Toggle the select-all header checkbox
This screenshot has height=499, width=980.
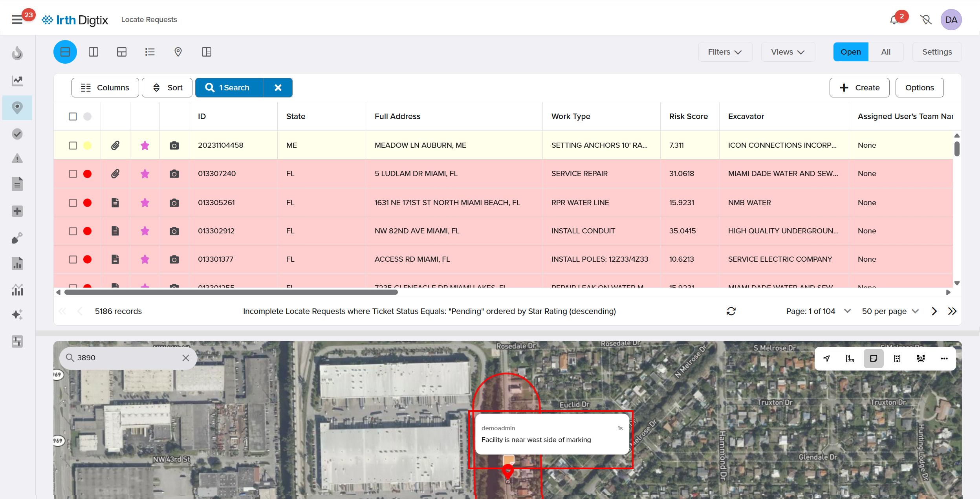[73, 116]
